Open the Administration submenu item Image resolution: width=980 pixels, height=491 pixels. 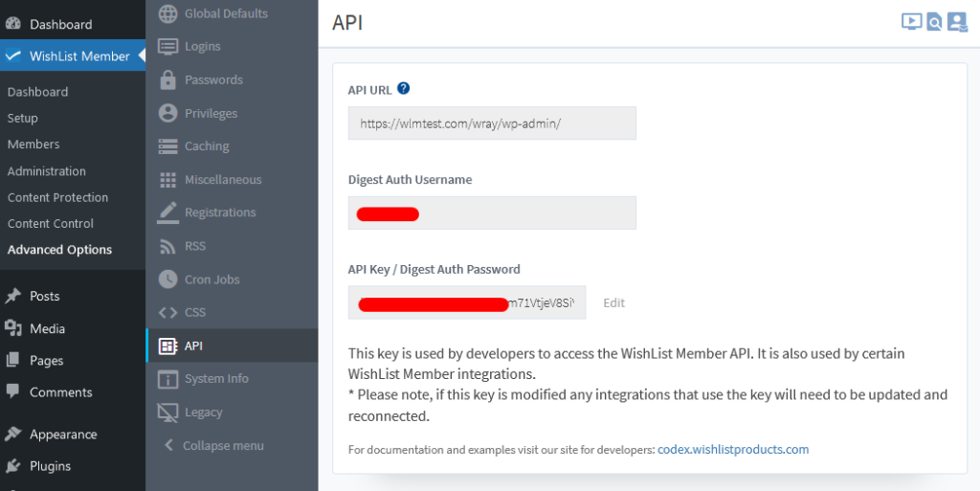(47, 171)
